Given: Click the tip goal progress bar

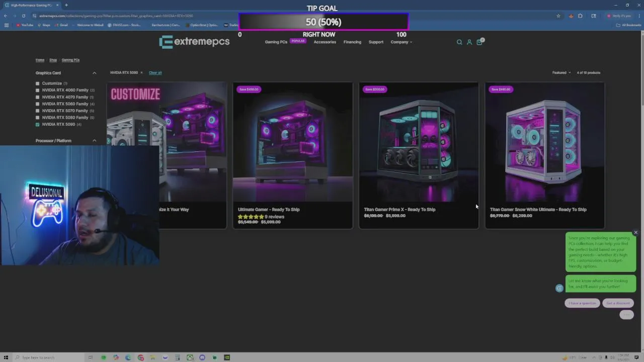Looking at the screenshot, I should [x=323, y=22].
